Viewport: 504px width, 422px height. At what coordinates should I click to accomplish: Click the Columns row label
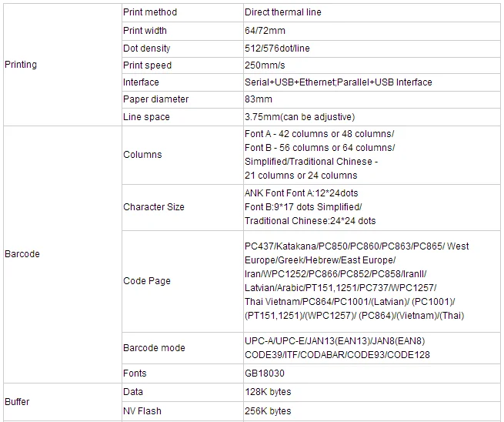(x=142, y=155)
